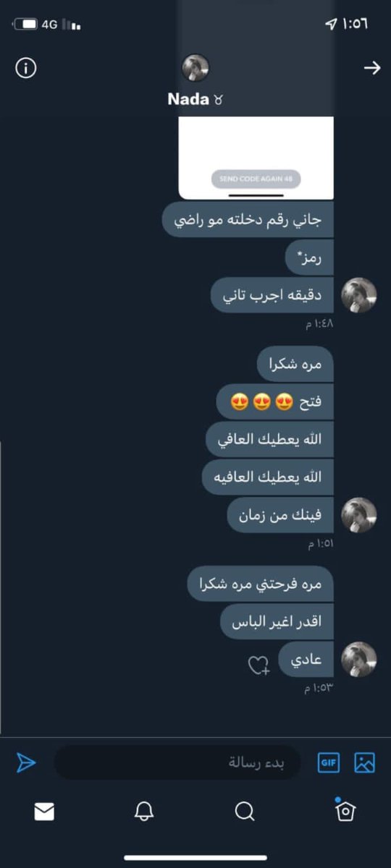391x868 pixels.
Task: Select the message with heart-eyes emojis
Action: 275,402
